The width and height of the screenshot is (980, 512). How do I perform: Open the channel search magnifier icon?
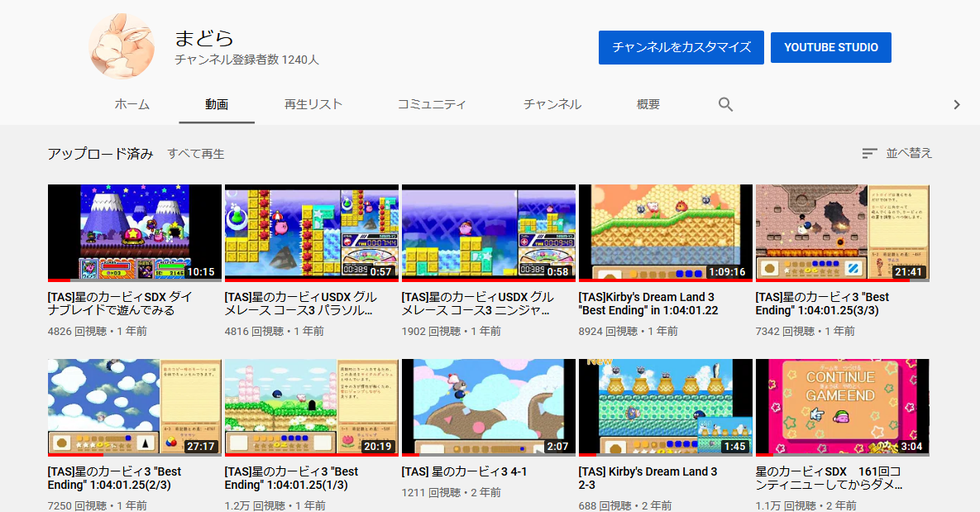[x=725, y=104]
